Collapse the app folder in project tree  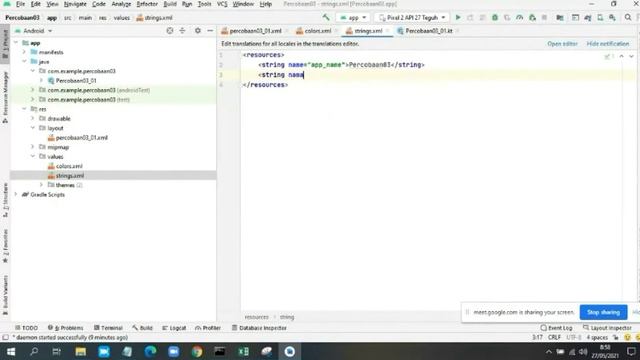pyautogui.click(x=16, y=42)
